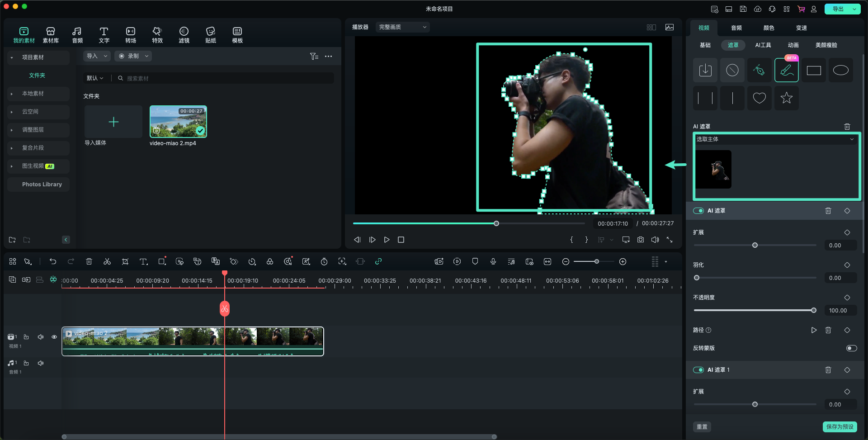
Task: Open the AI工具 sub-tab
Action: 763,45
